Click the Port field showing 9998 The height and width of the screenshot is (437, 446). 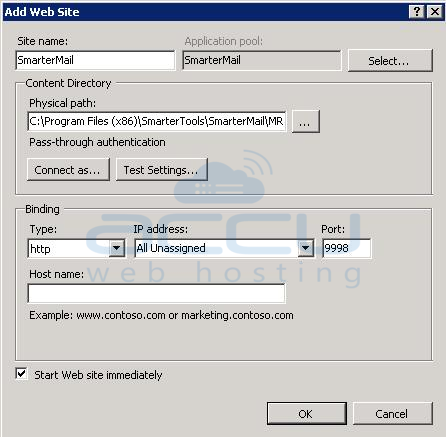(x=347, y=248)
